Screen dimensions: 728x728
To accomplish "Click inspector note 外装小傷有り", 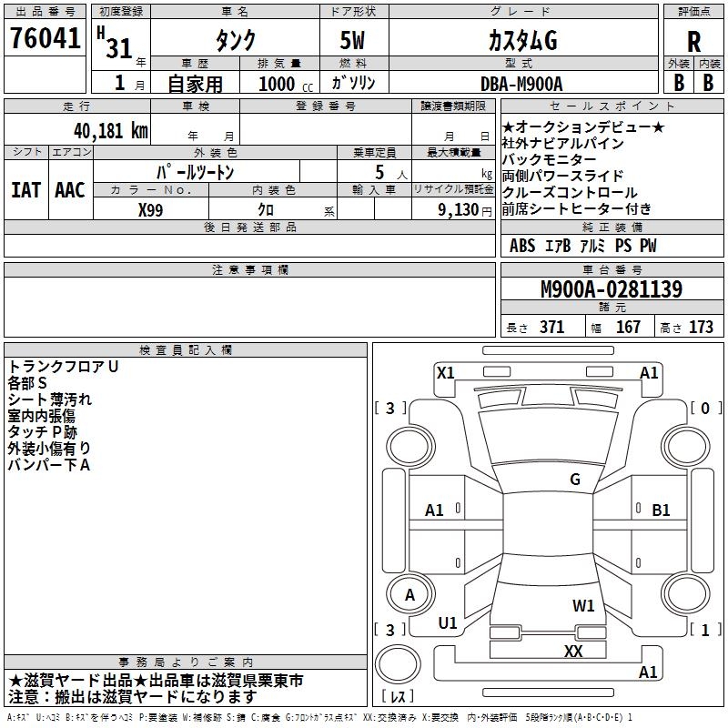I will pyautogui.click(x=49, y=448).
